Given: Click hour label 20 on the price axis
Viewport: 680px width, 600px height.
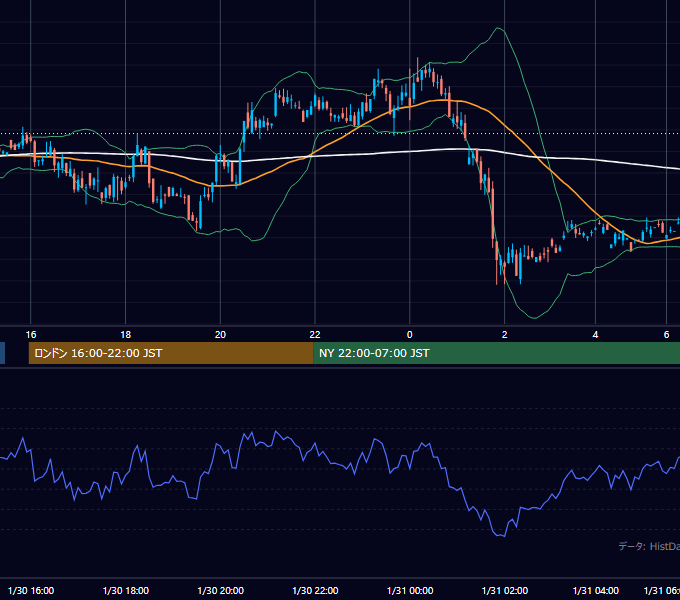Looking at the screenshot, I should point(220,335).
